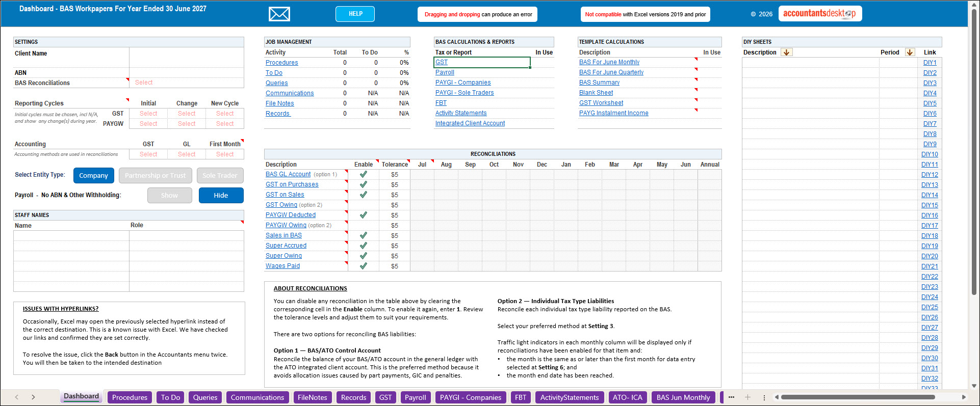Image resolution: width=980 pixels, height=406 pixels.
Task: Open the BAS Summary template link
Action: [x=599, y=83]
